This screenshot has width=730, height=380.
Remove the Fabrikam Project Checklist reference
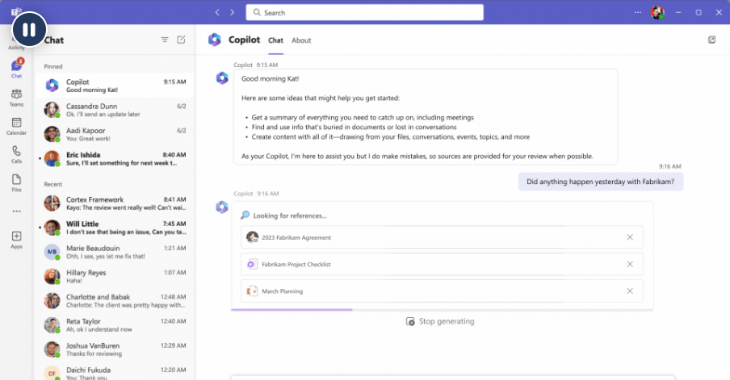pyautogui.click(x=629, y=264)
